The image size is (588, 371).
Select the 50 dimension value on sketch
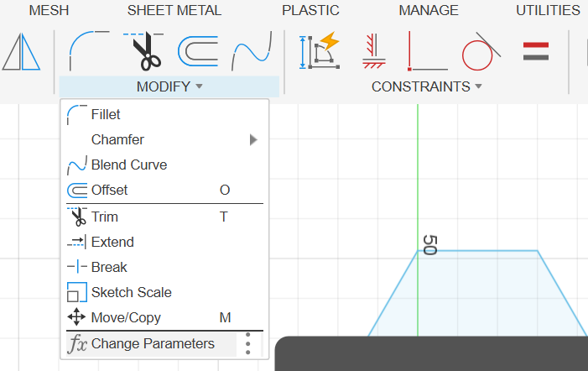click(x=429, y=245)
